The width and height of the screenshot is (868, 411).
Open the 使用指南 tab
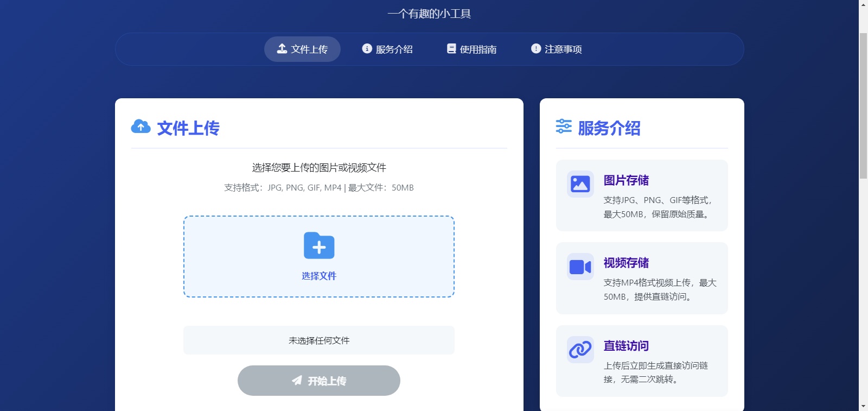click(x=471, y=49)
